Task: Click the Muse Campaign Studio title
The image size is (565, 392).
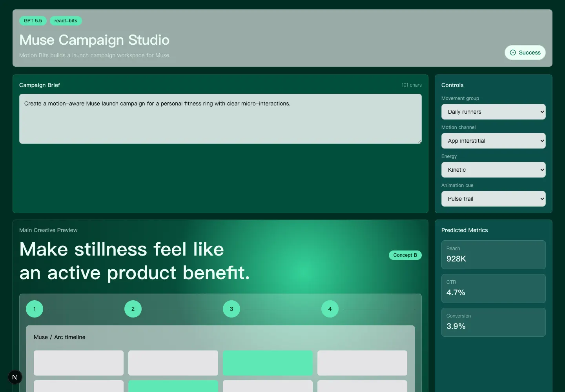Action: point(94,40)
